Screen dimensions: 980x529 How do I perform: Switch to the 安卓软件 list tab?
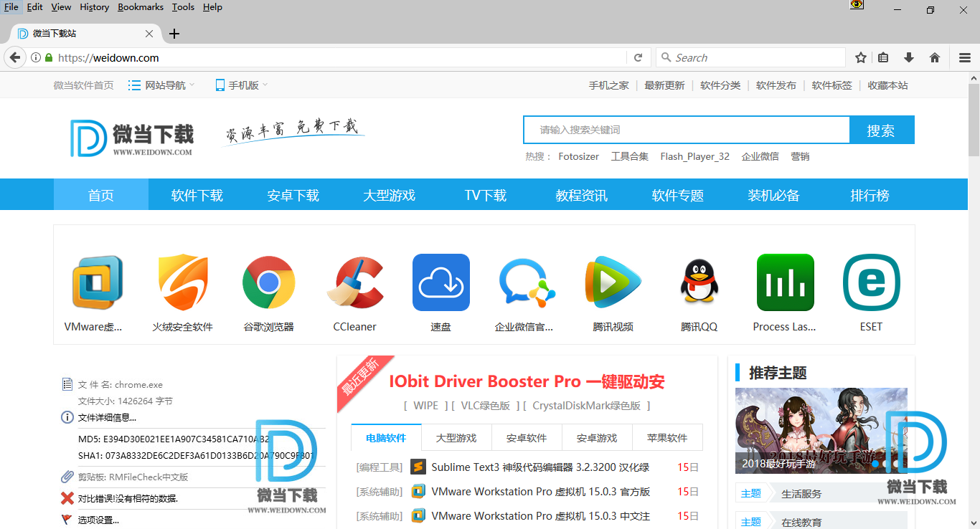click(527, 437)
